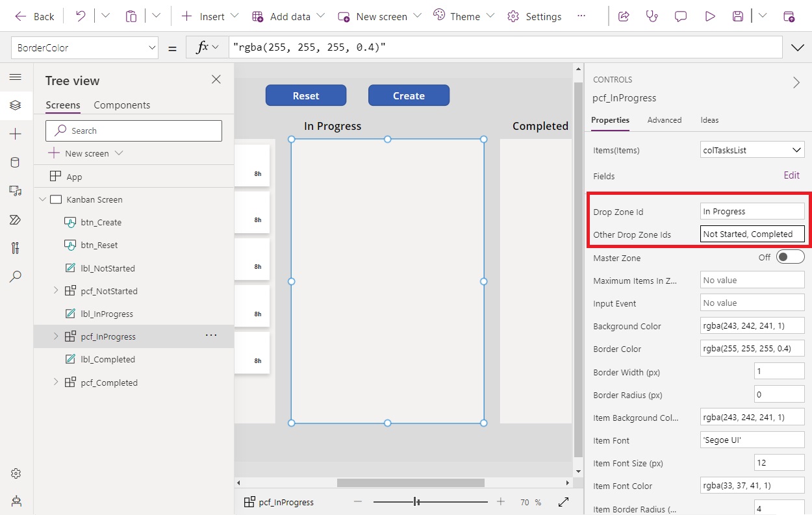This screenshot has height=515, width=812.
Task: Toggle the Master Zone switch
Action: (790, 257)
